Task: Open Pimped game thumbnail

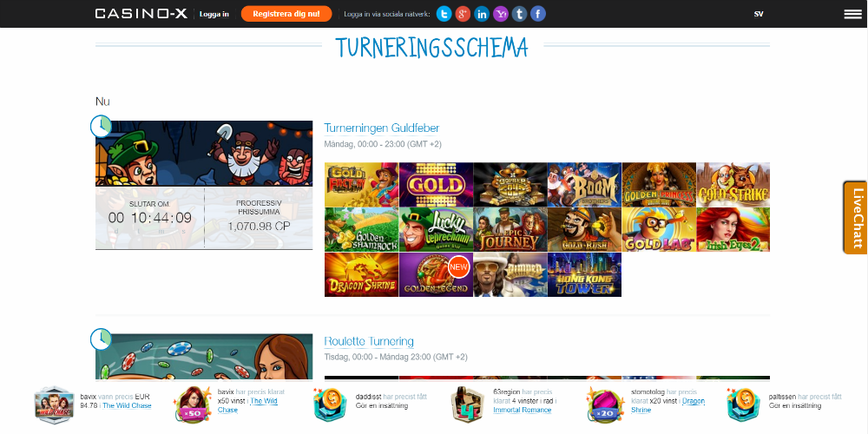Action: 510,274
